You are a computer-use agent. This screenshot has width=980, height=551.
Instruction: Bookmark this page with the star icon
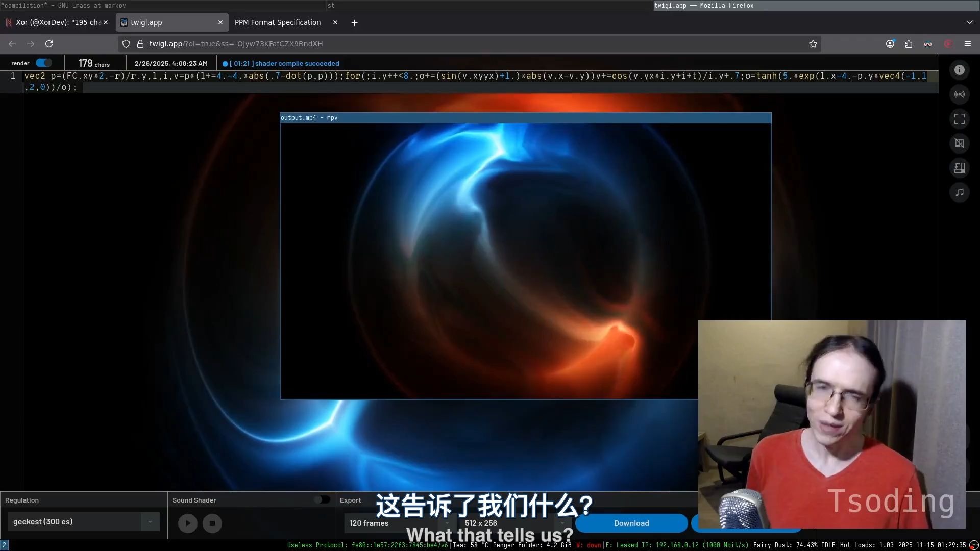[813, 44]
